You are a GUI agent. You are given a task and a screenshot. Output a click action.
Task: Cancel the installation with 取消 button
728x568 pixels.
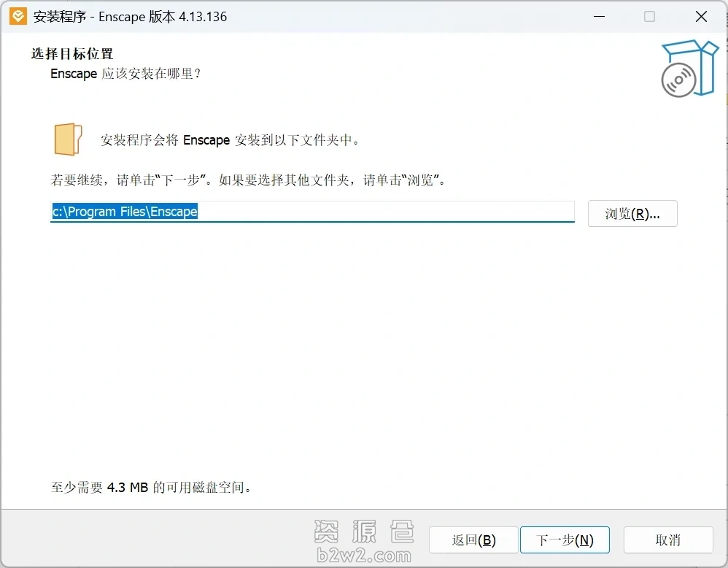[668, 540]
